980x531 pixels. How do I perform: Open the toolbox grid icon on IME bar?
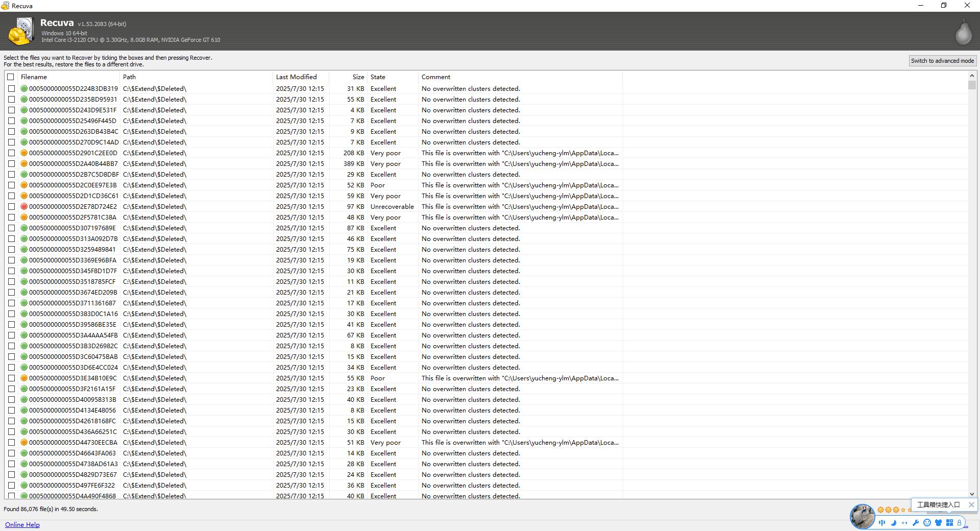pyautogui.click(x=949, y=522)
